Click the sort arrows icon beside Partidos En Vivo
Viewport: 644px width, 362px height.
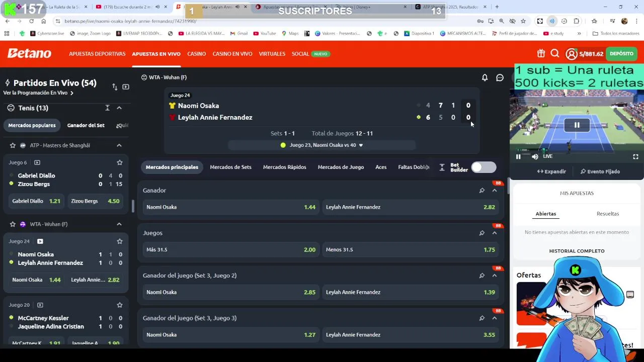click(115, 86)
